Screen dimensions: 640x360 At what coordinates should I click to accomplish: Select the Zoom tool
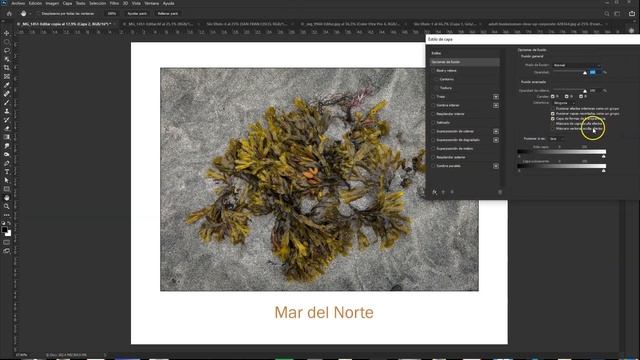click(7, 207)
